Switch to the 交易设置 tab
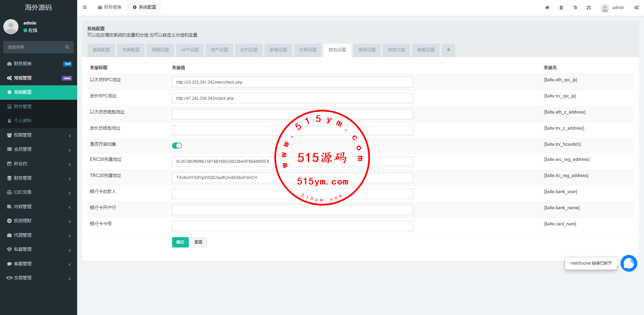 (x=308, y=50)
